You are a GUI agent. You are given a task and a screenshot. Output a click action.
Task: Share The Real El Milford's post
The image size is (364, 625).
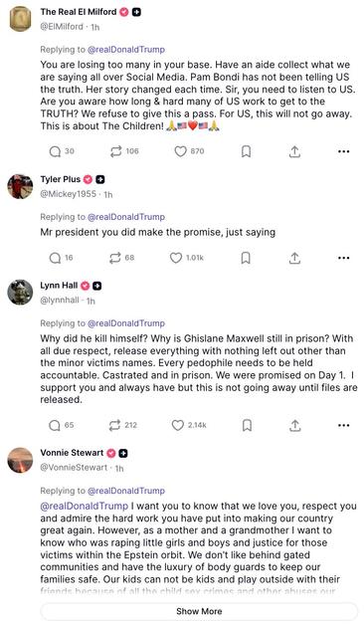[x=294, y=151]
